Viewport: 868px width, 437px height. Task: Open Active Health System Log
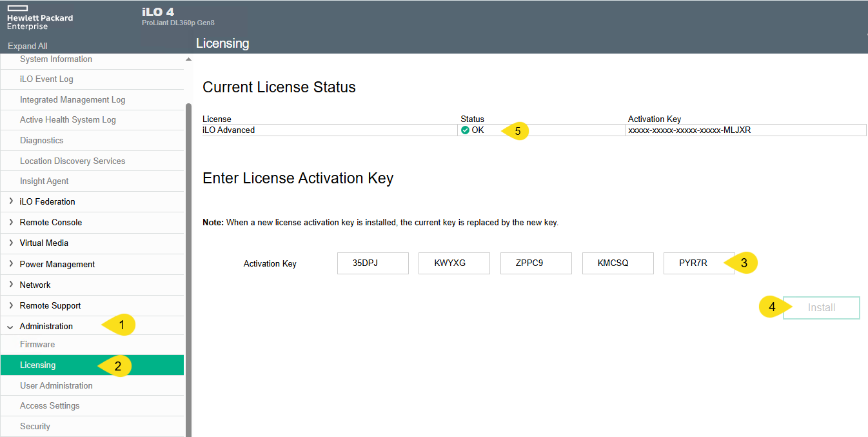68,120
